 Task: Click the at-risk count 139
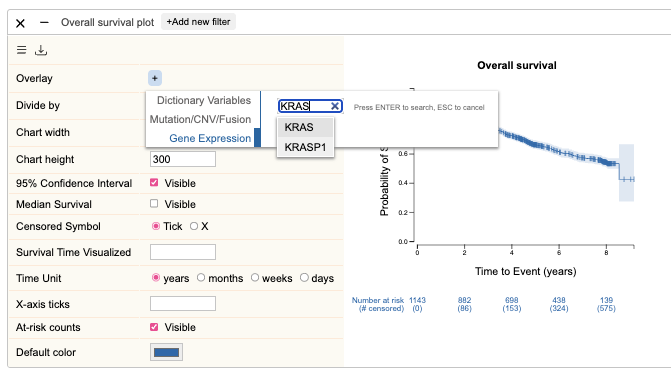pos(606,300)
